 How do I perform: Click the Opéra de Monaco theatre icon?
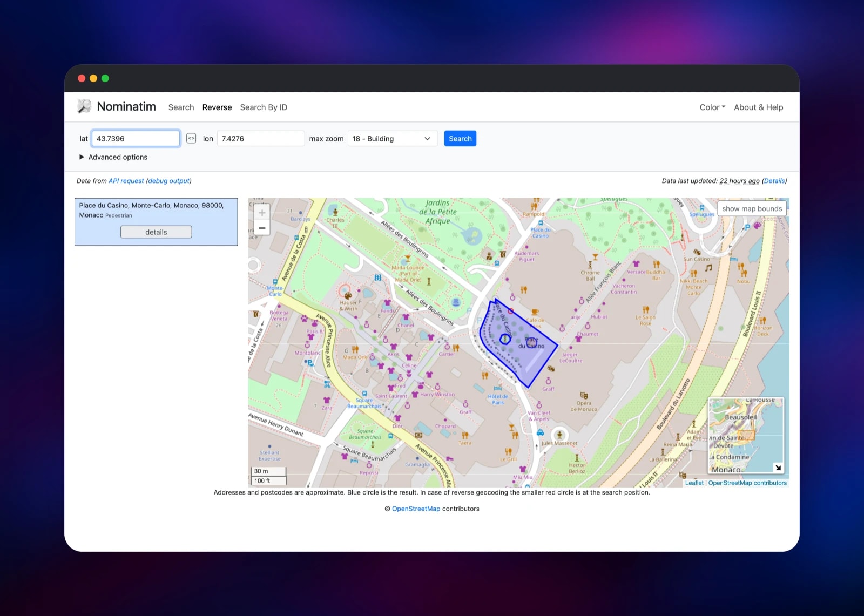coord(584,396)
